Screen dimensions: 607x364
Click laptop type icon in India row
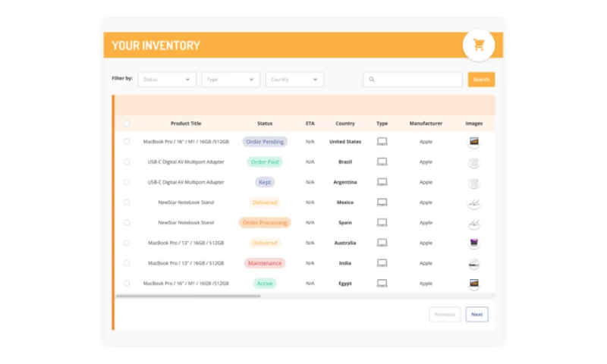pos(382,263)
